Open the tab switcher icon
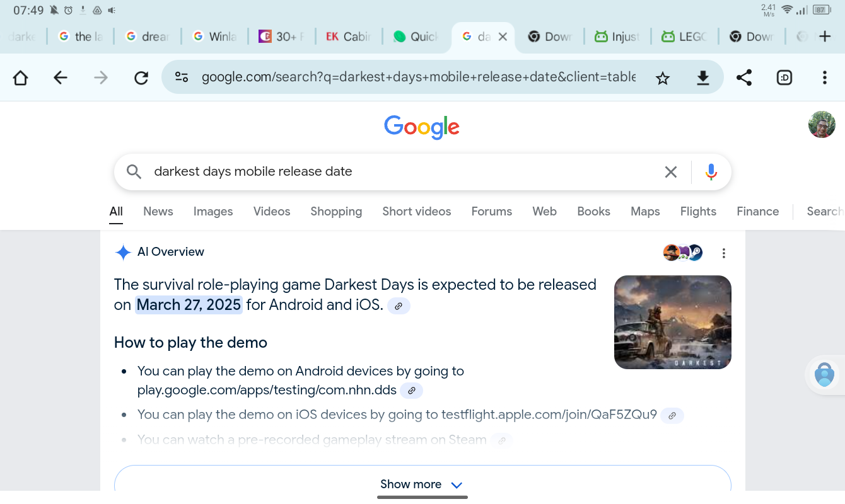Screen dimensions: 845x504 (x=784, y=77)
